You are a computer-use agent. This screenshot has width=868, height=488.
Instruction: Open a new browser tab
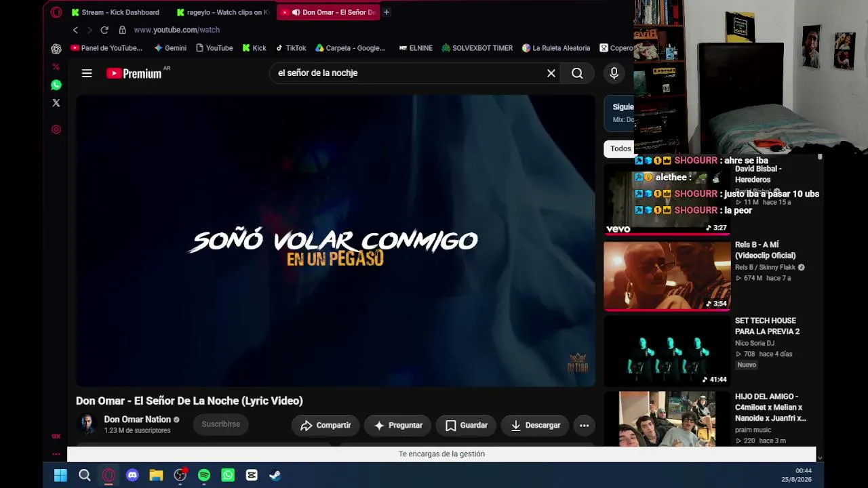tap(387, 12)
